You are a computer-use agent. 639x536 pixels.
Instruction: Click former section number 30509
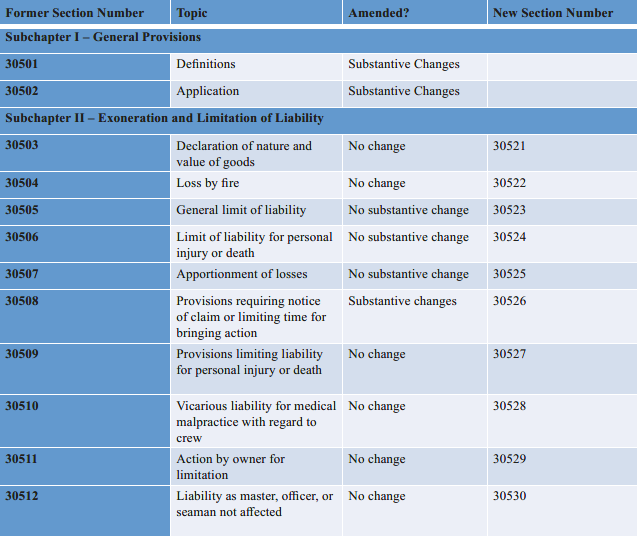pyautogui.click(x=22, y=354)
